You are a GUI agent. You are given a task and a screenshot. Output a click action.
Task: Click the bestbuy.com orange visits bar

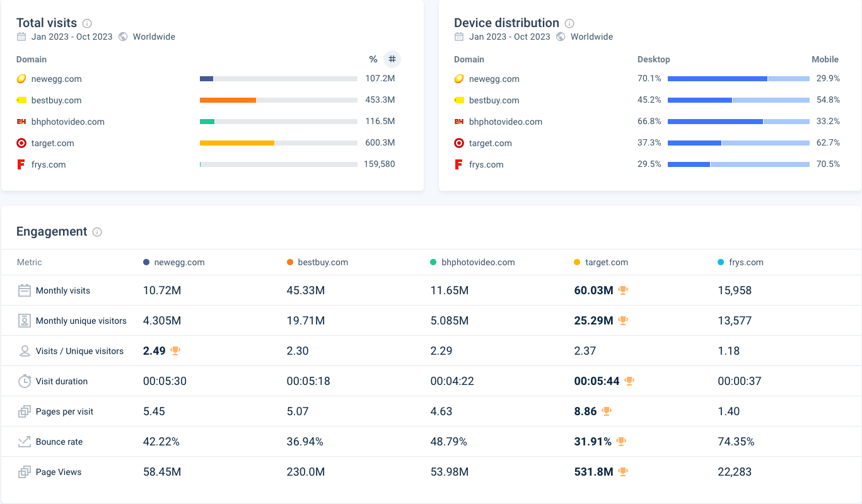[x=228, y=100]
